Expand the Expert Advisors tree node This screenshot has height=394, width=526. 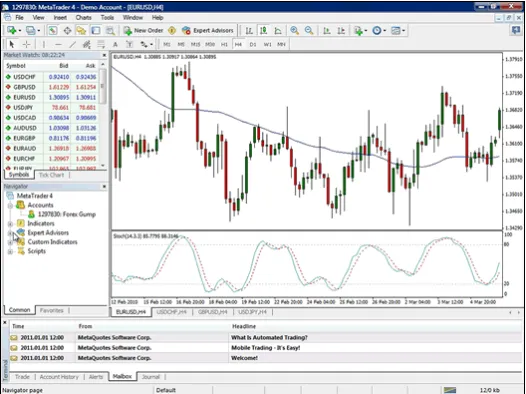click(x=10, y=233)
